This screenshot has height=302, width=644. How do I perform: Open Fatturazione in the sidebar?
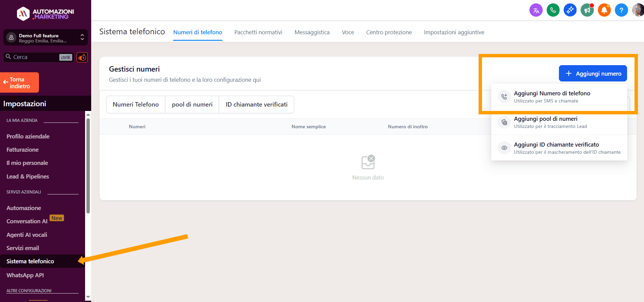click(x=22, y=150)
